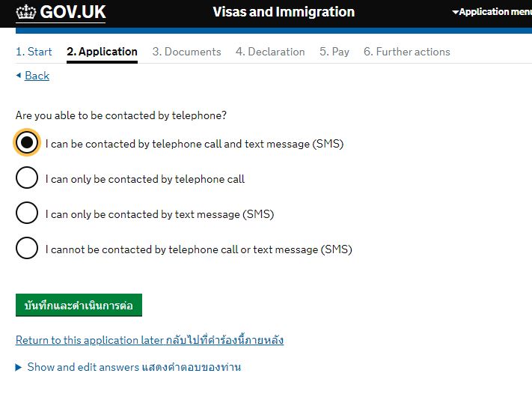Click the GOV.UK text in header

pyautogui.click(x=73, y=12)
